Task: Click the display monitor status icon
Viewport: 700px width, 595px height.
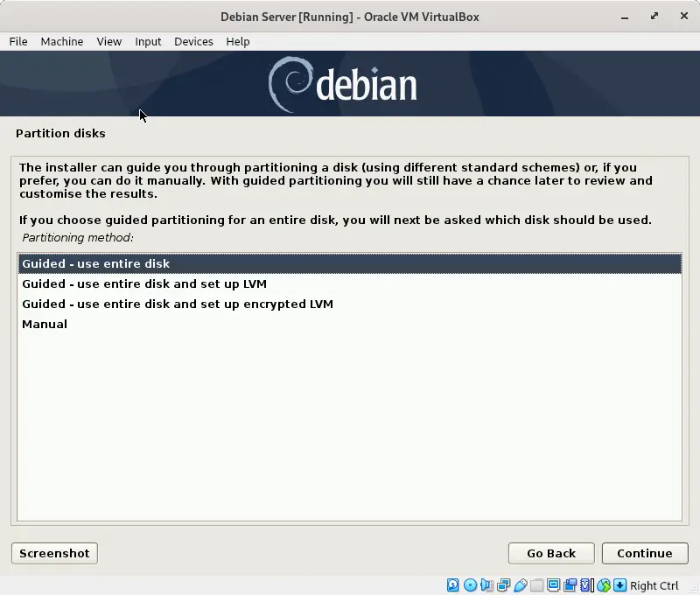Action: (554, 585)
